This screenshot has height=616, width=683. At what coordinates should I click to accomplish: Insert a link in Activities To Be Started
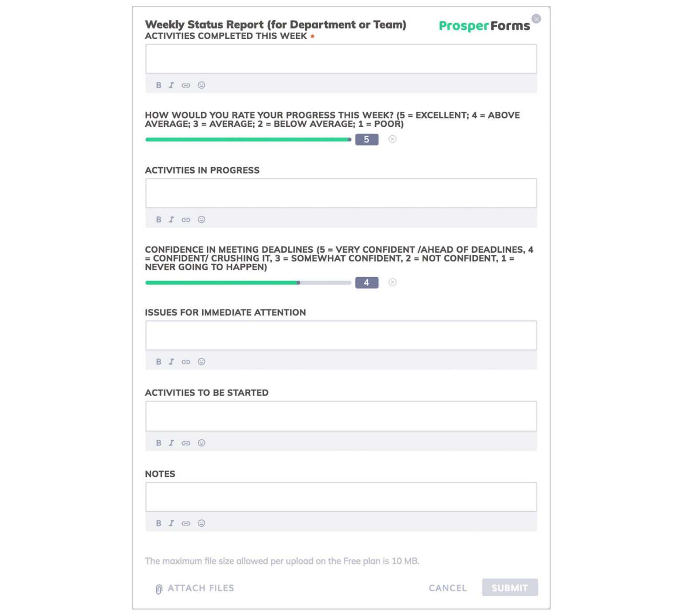click(x=186, y=443)
